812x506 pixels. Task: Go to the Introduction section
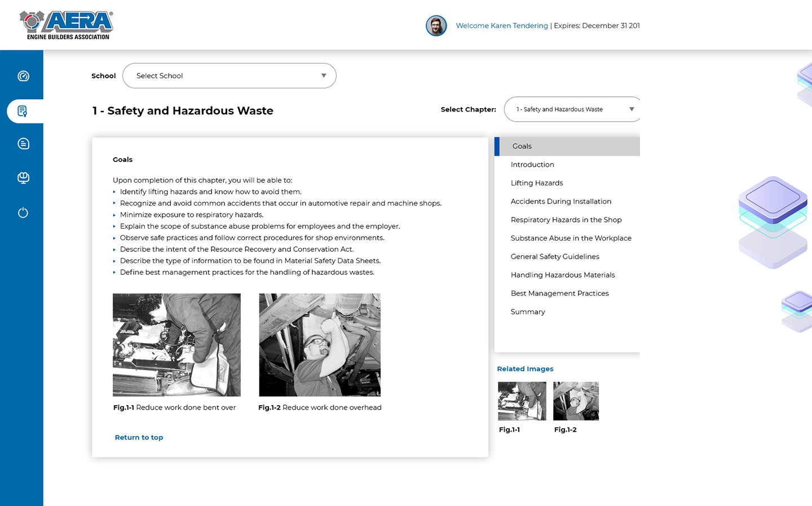pyautogui.click(x=532, y=165)
